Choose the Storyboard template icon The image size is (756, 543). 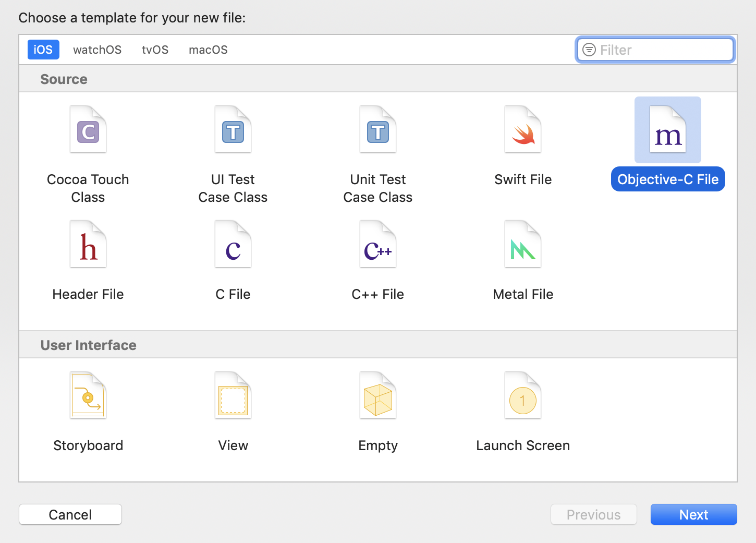[x=88, y=395]
